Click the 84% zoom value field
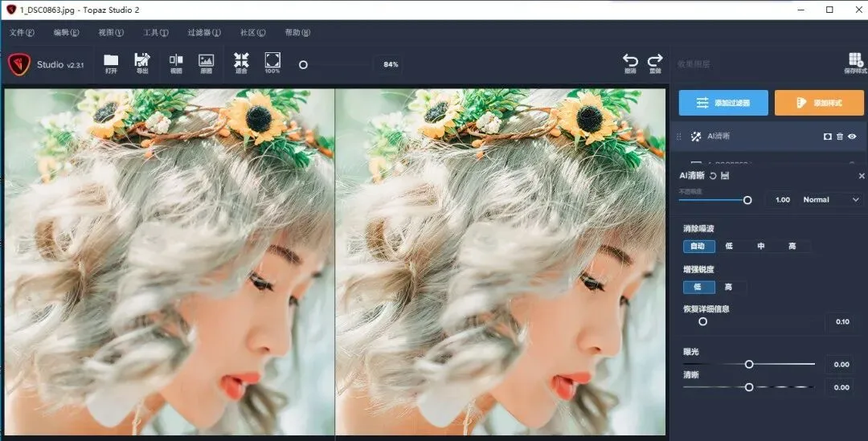Viewport: 868px width, 441px height. [x=391, y=65]
